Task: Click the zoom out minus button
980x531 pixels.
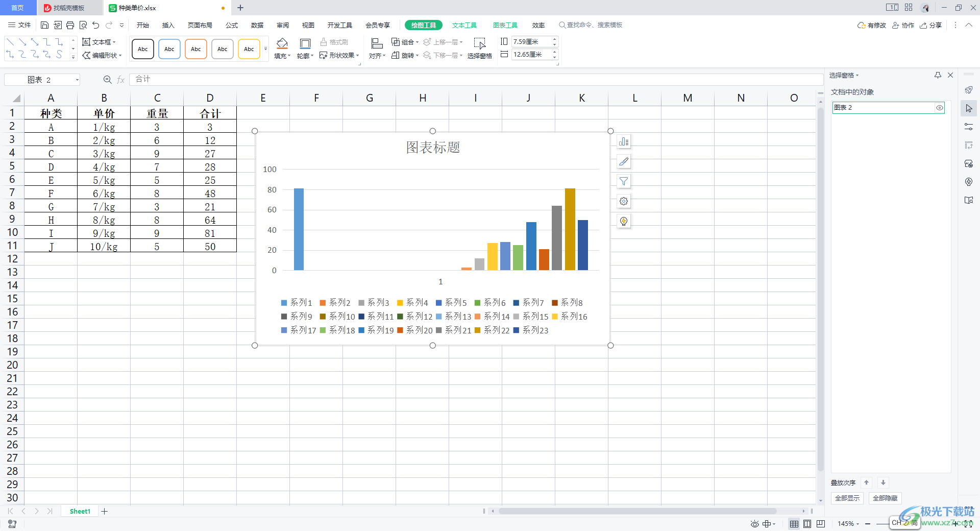Action: (x=868, y=524)
